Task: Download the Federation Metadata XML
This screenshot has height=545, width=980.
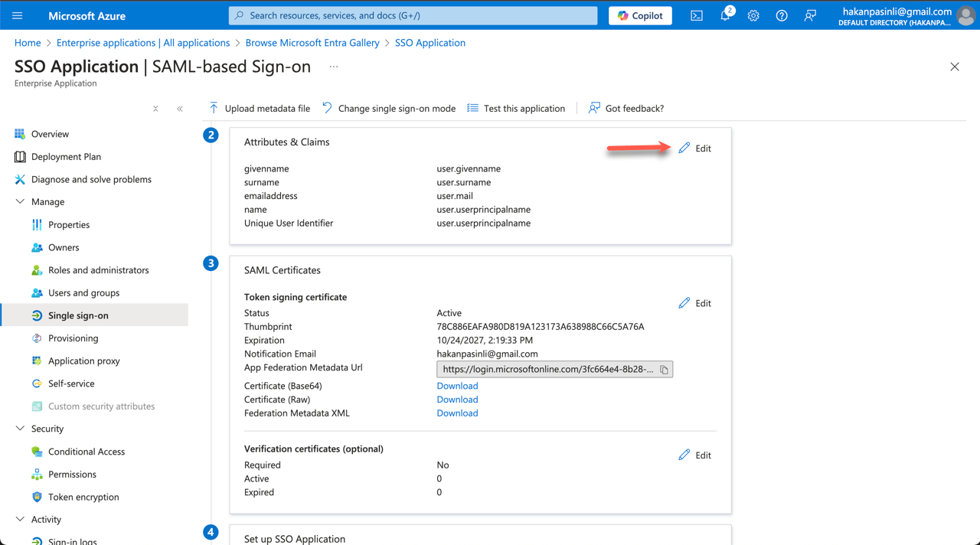Action: [457, 413]
